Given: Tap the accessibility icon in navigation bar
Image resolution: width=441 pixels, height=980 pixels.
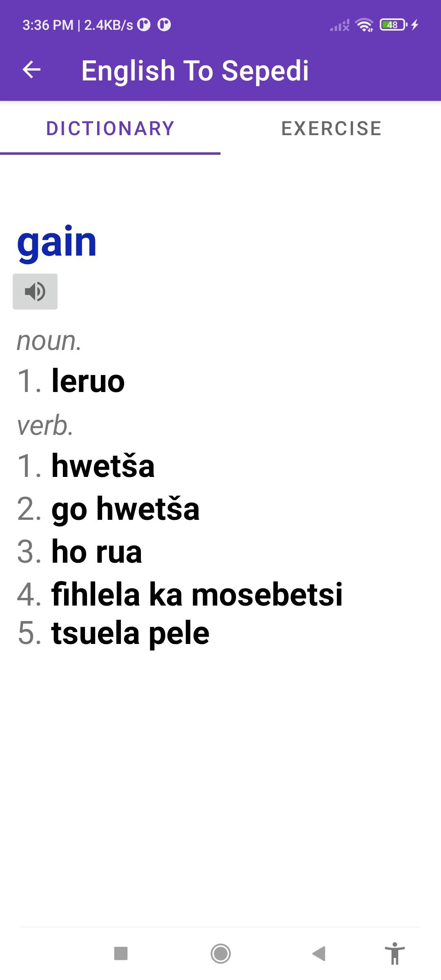Looking at the screenshot, I should coord(395,951).
